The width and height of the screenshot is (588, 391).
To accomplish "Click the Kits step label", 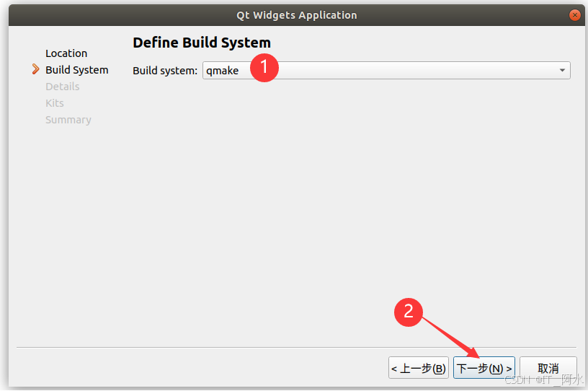I will click(54, 103).
